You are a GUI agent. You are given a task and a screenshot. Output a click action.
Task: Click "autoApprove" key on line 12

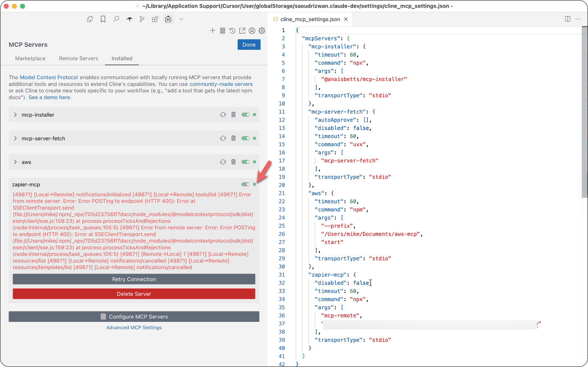[334, 120]
